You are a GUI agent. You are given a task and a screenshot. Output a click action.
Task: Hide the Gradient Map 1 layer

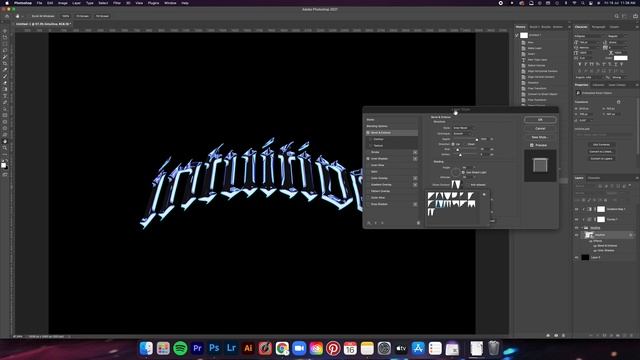(577, 209)
